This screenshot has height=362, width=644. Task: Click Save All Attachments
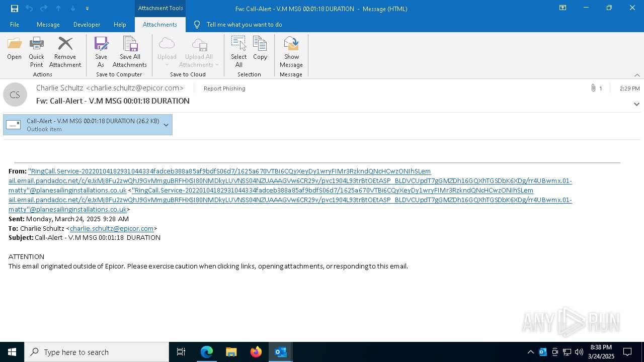coord(130,52)
